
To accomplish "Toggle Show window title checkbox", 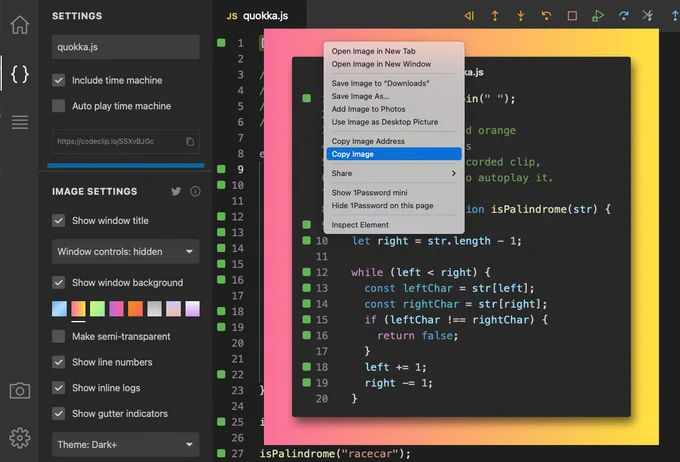I will [x=59, y=220].
